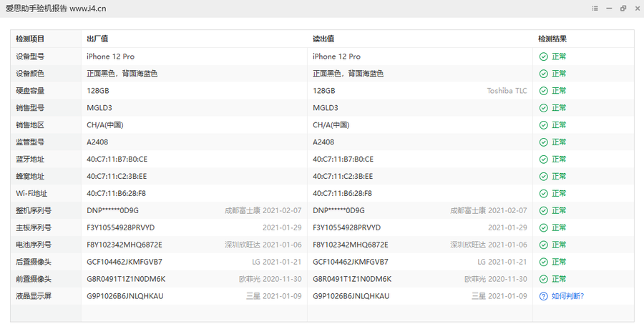Click the green check icon for 设备型号
The width and height of the screenshot is (644, 324).
[x=543, y=57]
